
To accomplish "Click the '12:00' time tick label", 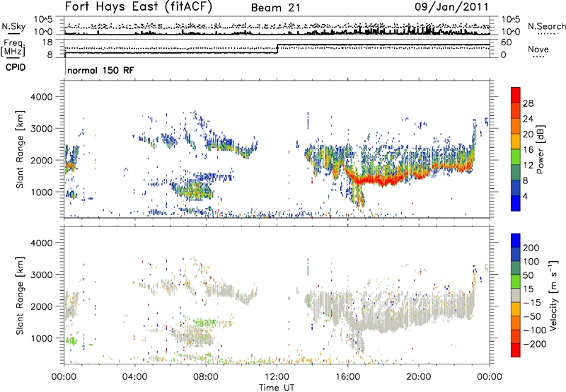I will [x=277, y=377].
